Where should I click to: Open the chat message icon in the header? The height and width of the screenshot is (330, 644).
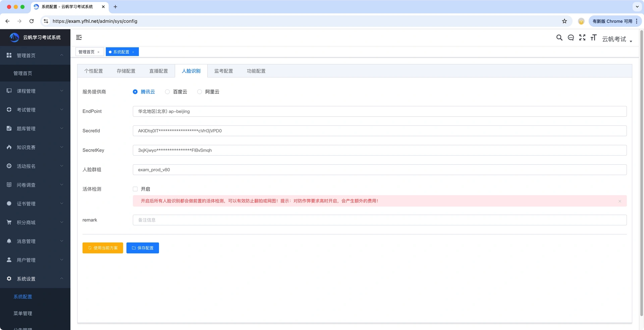click(x=571, y=38)
